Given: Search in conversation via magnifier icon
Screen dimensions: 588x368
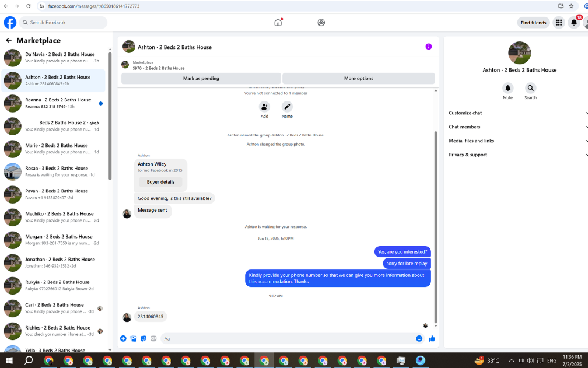Looking at the screenshot, I should point(530,88).
